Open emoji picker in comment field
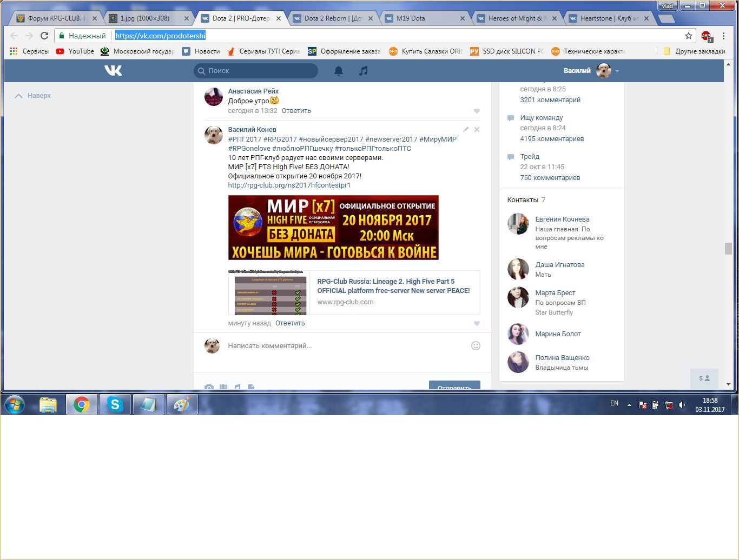The image size is (739, 560). [x=476, y=346]
